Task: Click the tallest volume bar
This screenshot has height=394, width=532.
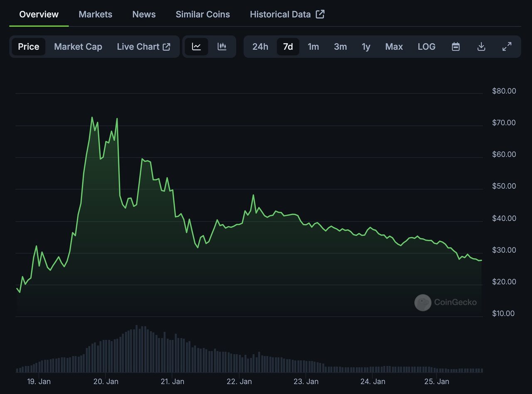Action: 137,348
